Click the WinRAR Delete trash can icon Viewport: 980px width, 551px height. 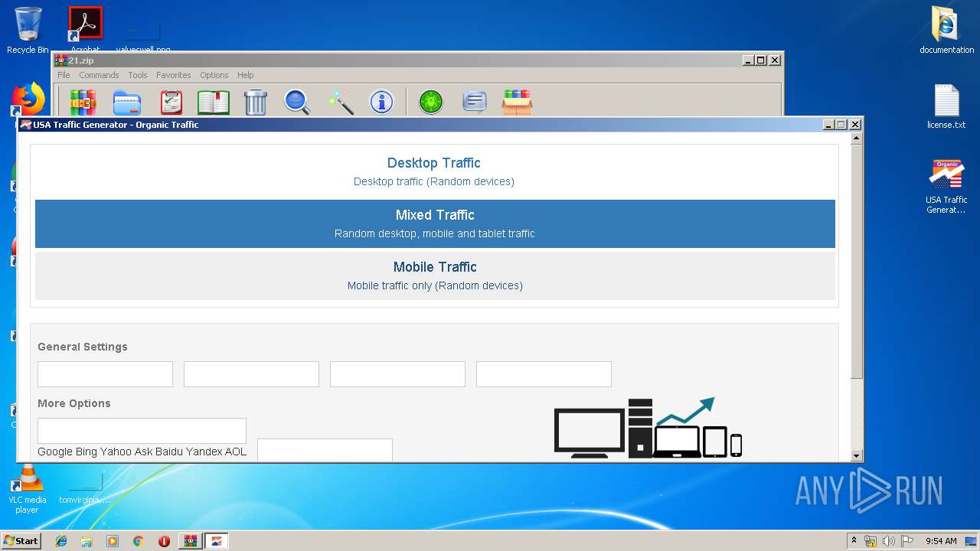(255, 102)
